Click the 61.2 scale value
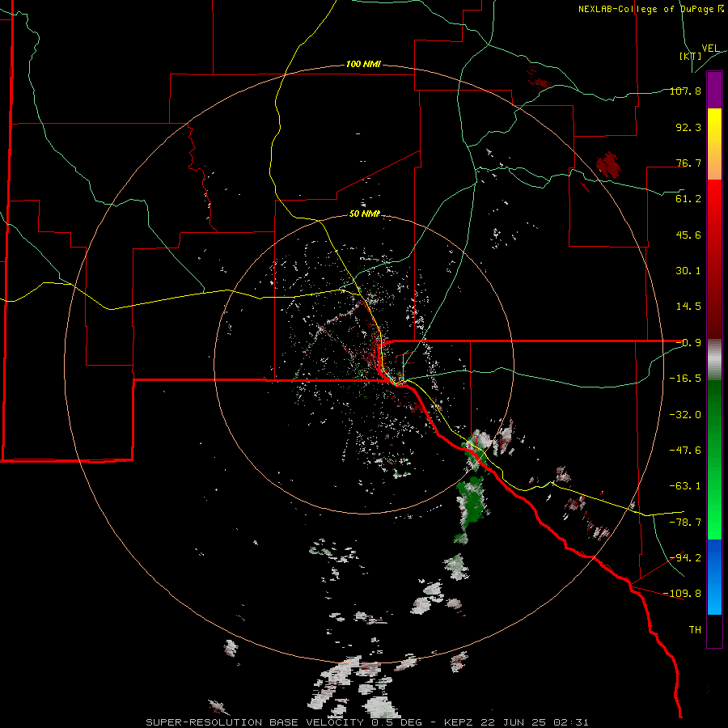Screen dimensions: 728x728 click(688, 199)
